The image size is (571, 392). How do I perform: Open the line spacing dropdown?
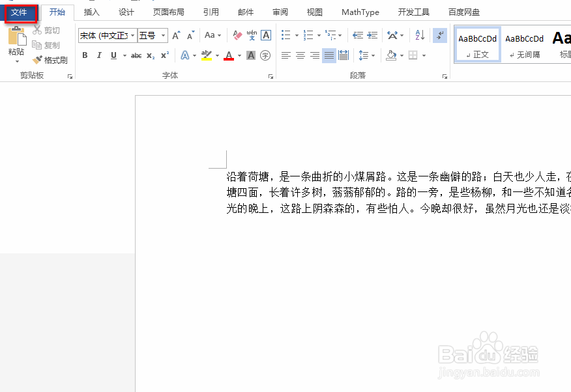coord(366,55)
